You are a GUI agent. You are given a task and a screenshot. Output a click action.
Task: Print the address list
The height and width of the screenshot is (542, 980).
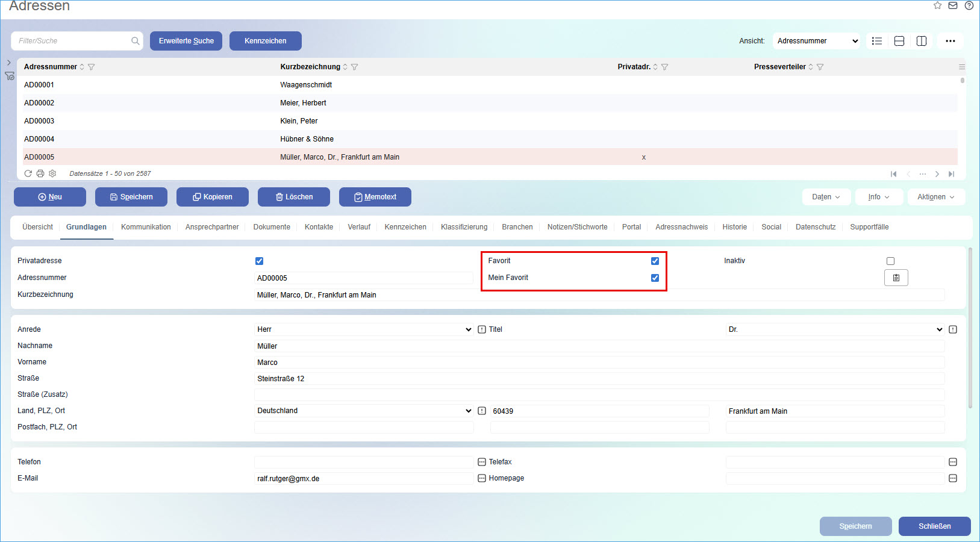click(x=40, y=173)
